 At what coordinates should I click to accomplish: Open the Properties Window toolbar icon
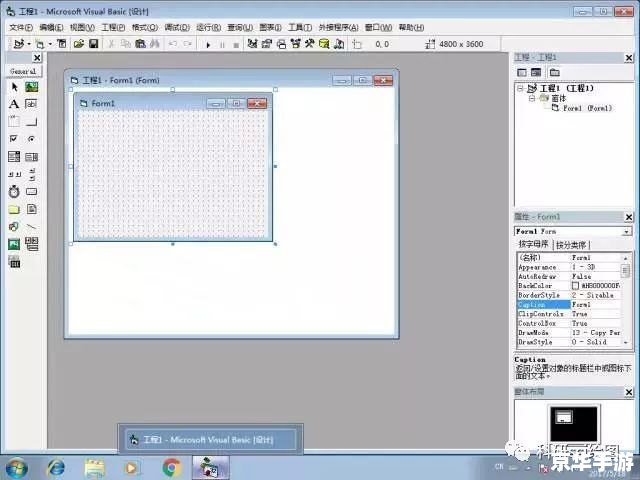coord(267,43)
